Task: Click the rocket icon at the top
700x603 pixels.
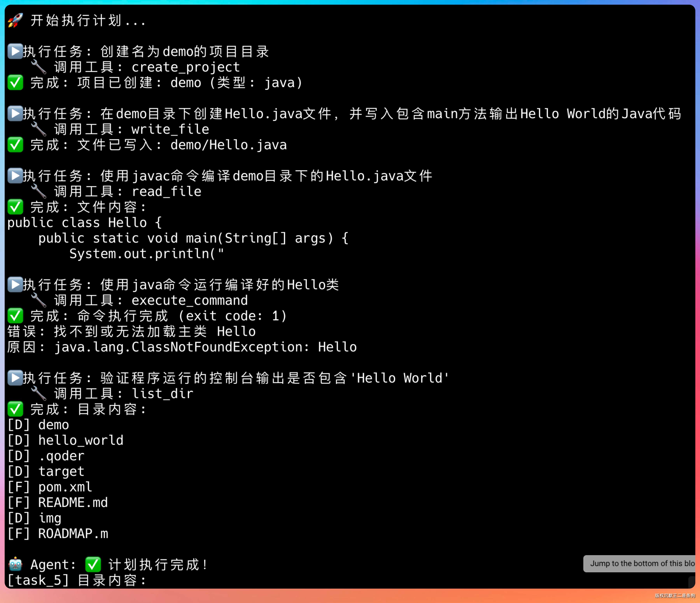Action: tap(15, 20)
